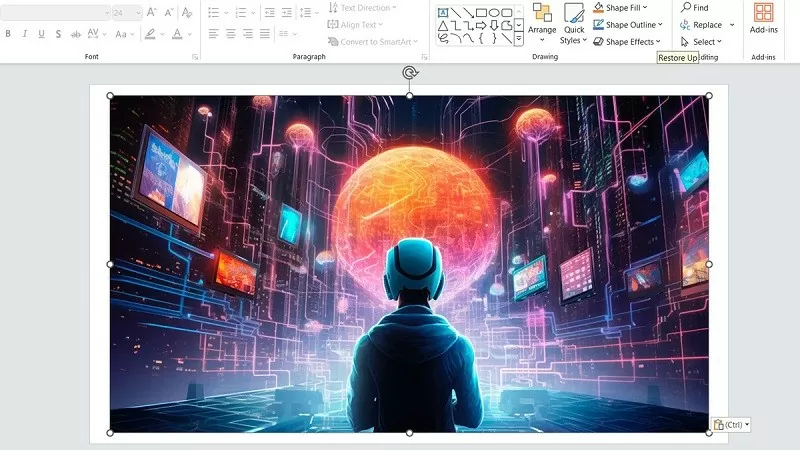The image size is (800, 450).
Task: Click the Replace button
Action: 702,24
